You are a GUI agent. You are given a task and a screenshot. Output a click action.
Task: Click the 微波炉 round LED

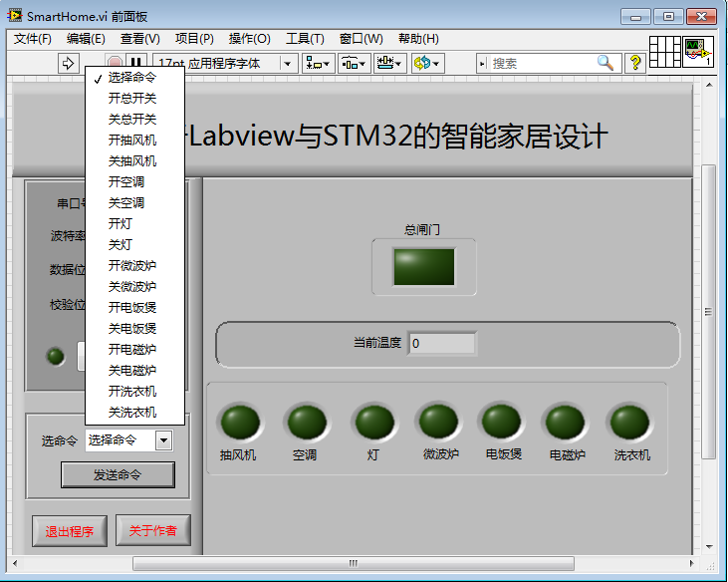438,422
